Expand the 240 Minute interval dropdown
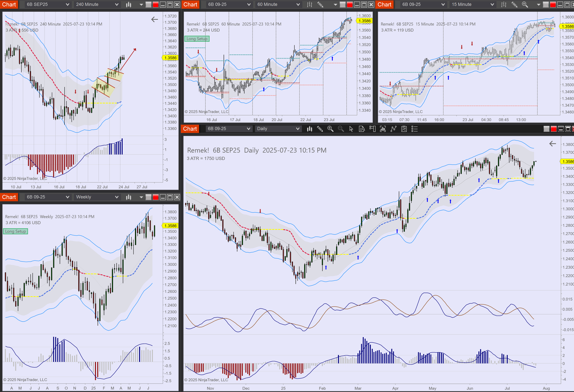The height and width of the screenshot is (392, 574). click(x=117, y=4)
